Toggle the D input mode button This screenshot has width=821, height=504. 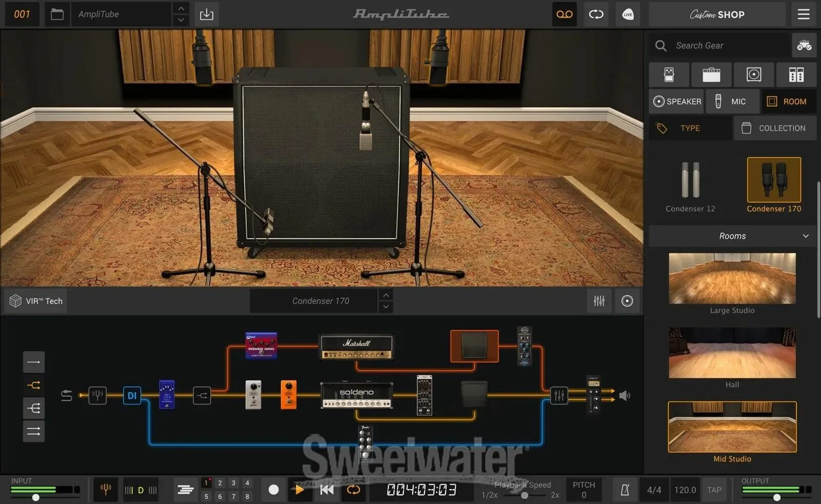[x=141, y=490]
